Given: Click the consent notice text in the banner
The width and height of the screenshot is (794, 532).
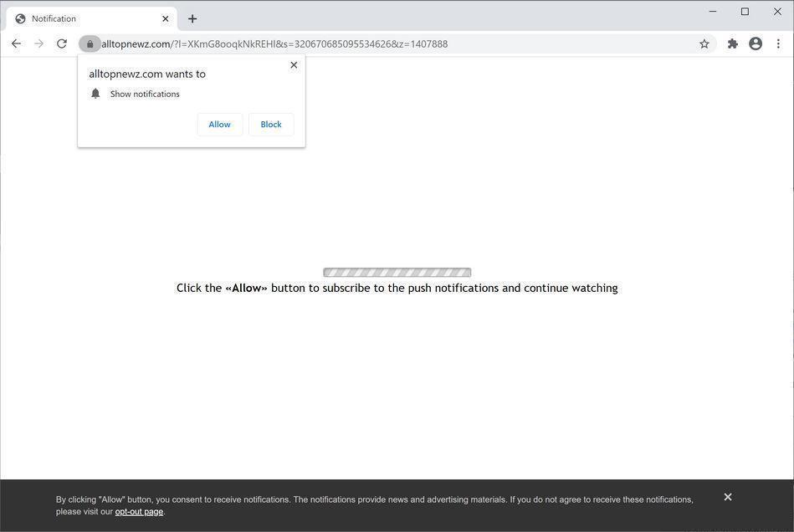Looking at the screenshot, I should click(x=375, y=505).
